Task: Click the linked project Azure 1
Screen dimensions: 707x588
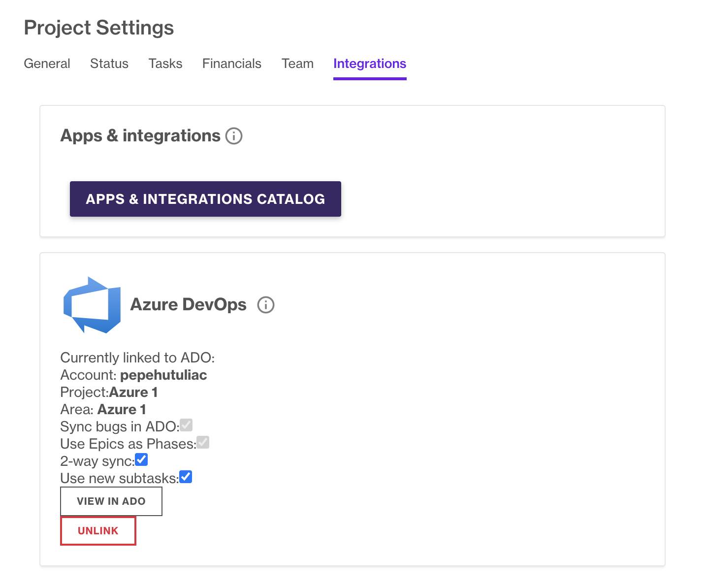Action: (133, 392)
